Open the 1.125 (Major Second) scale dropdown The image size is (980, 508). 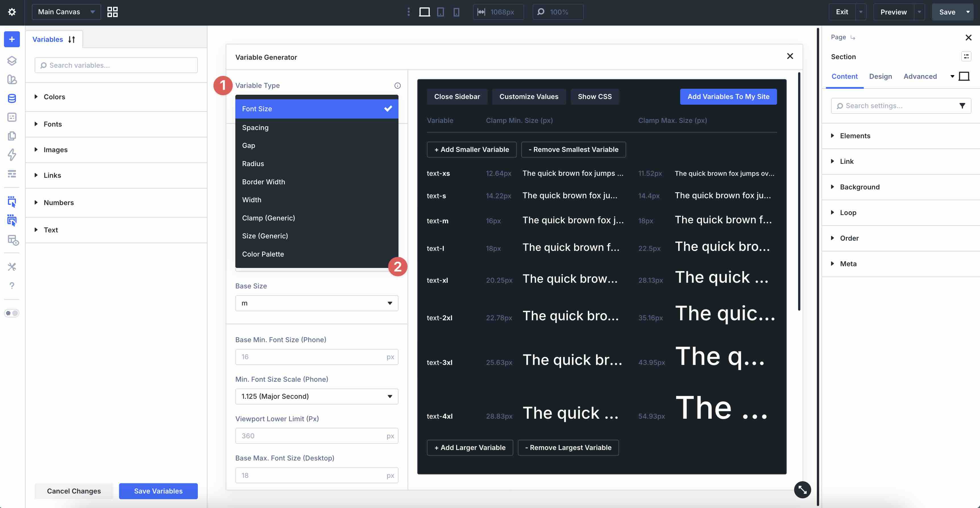(317, 396)
